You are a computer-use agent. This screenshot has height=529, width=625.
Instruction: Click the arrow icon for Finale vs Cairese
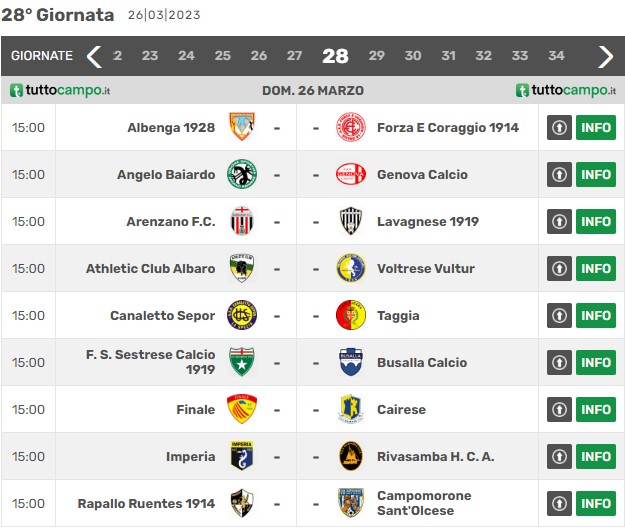pyautogui.click(x=559, y=409)
